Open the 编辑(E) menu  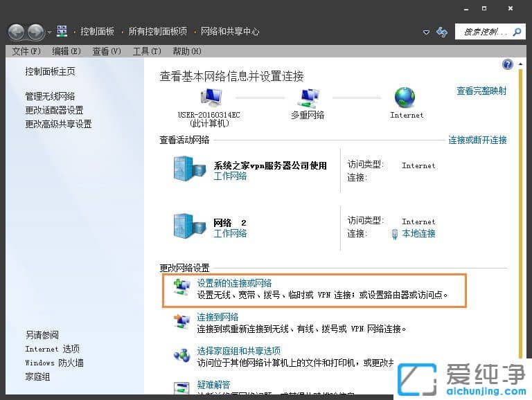tap(66, 51)
